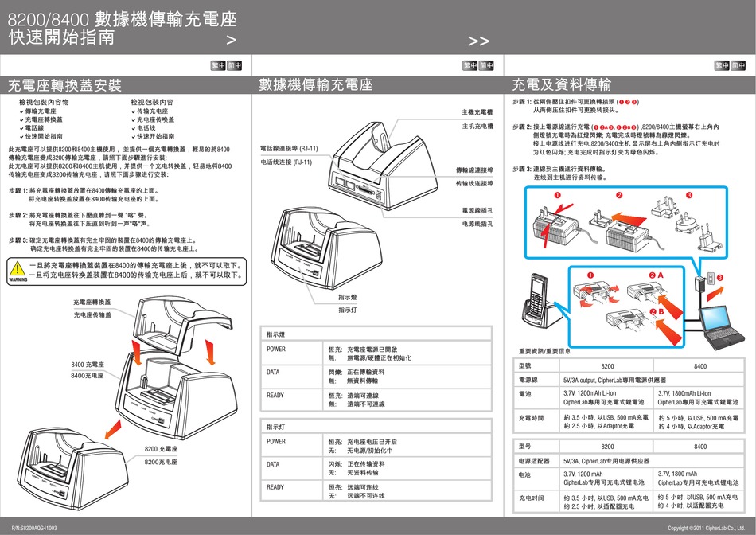
Task: Select 繁中 badge above 充電座轉換蓋安裝 heading
Action: (x=218, y=65)
